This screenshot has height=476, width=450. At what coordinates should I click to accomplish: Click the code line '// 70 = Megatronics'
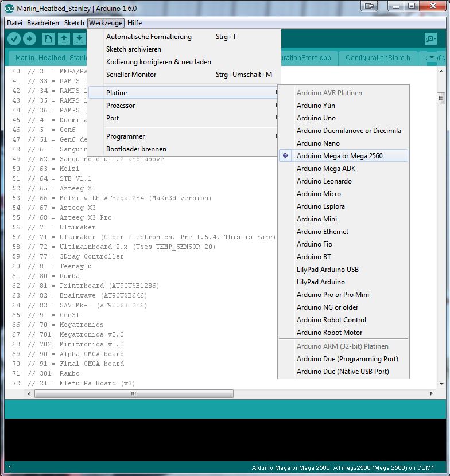coord(65,325)
